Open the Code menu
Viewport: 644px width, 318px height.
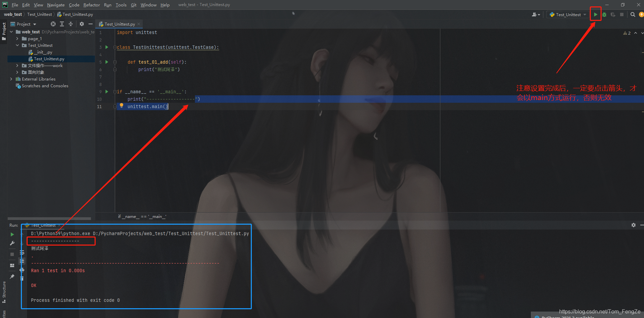click(x=74, y=5)
